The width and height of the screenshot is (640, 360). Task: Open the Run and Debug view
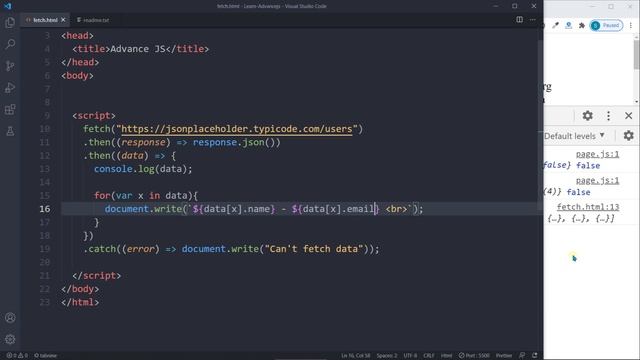[x=10, y=88]
